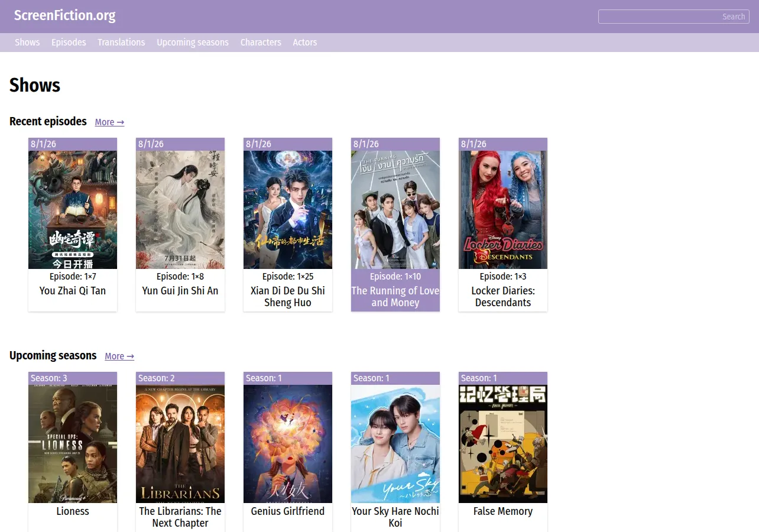The image size is (759, 532).
Task: Click the Upcoming seasons section heading
Action: [53, 356]
